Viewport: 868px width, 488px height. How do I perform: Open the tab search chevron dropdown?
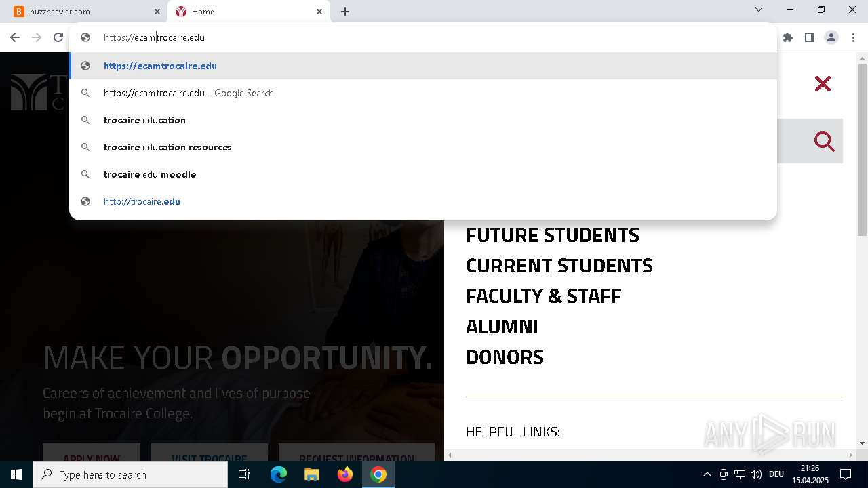[759, 9]
